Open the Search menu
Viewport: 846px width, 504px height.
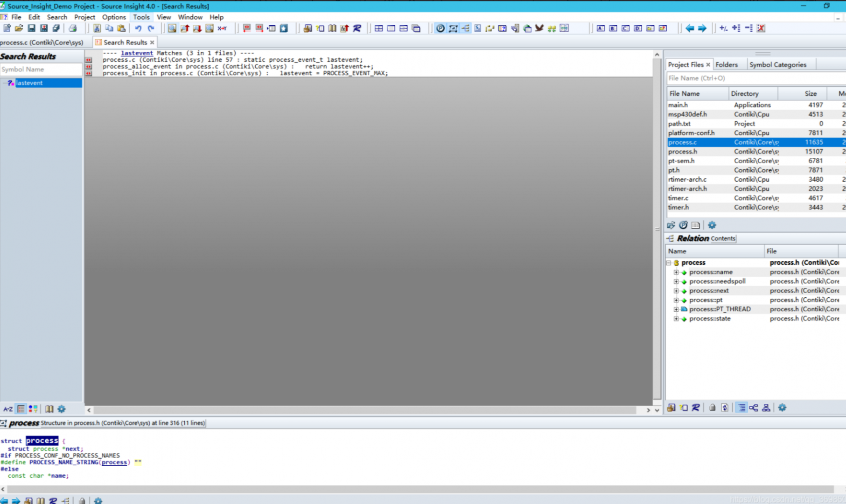point(57,17)
